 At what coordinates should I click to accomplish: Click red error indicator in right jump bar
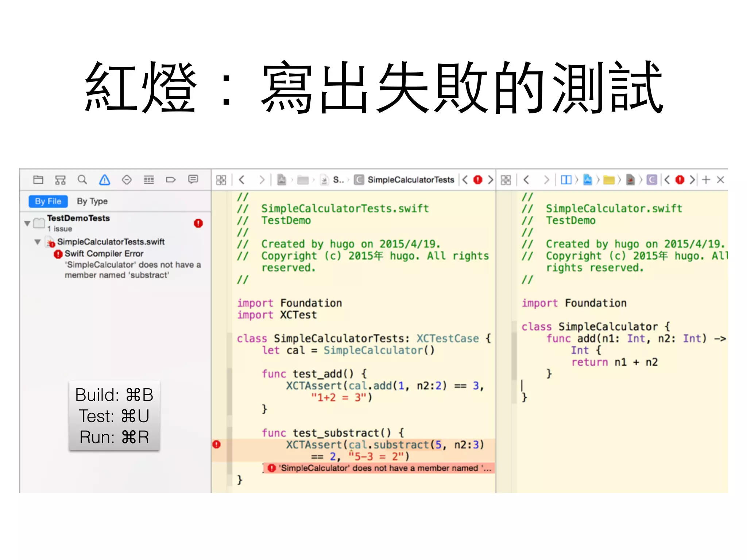click(680, 180)
